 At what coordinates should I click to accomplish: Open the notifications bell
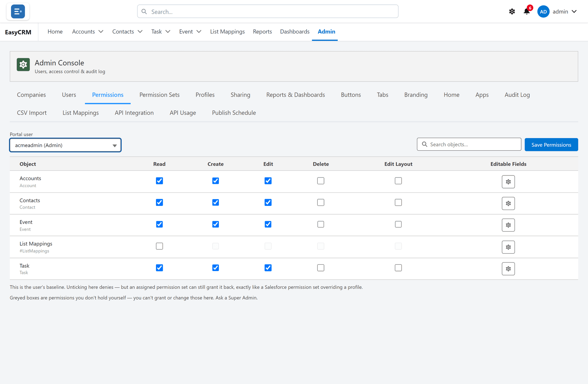[x=527, y=11]
